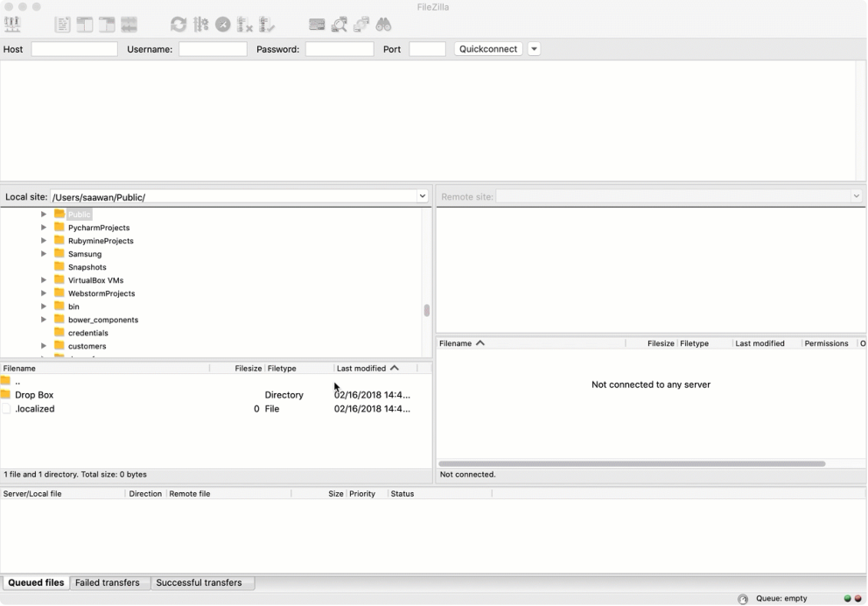Click the parent directory folder icon
The image size is (868, 606).
pos(5,381)
